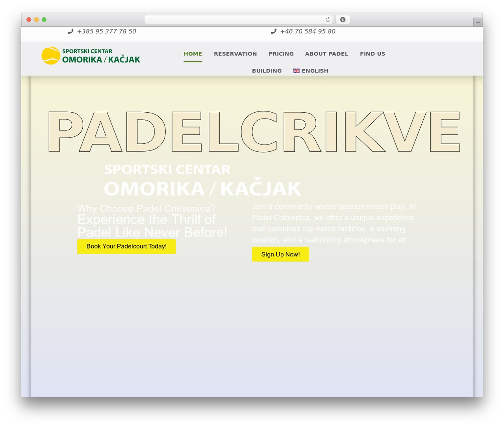The image size is (504, 427).
Task: Click the UK flag icon beside English
Action: tap(296, 71)
